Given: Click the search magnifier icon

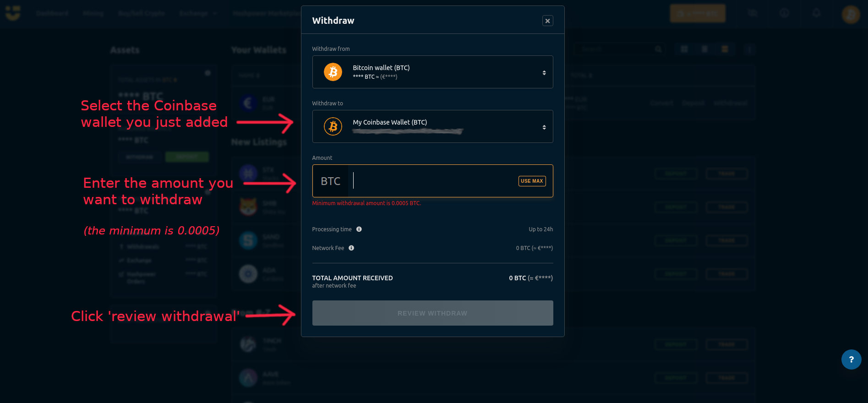Looking at the screenshot, I should [x=658, y=49].
